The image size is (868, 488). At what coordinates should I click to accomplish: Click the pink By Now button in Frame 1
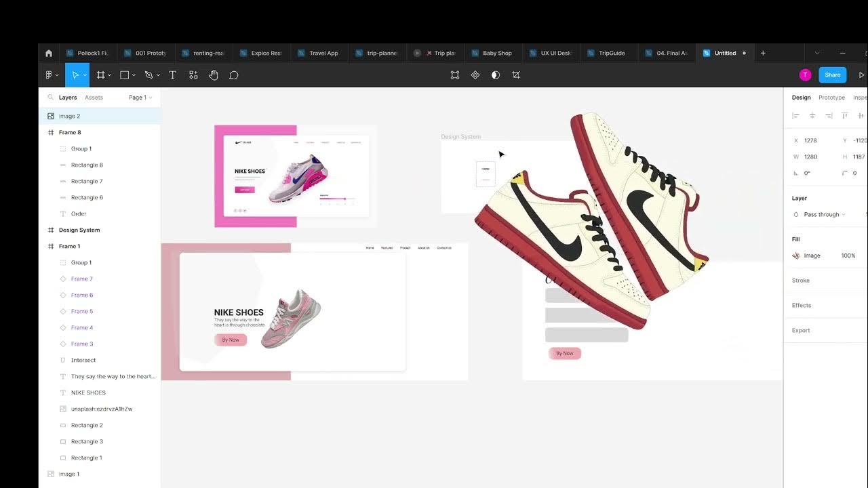[x=231, y=340]
